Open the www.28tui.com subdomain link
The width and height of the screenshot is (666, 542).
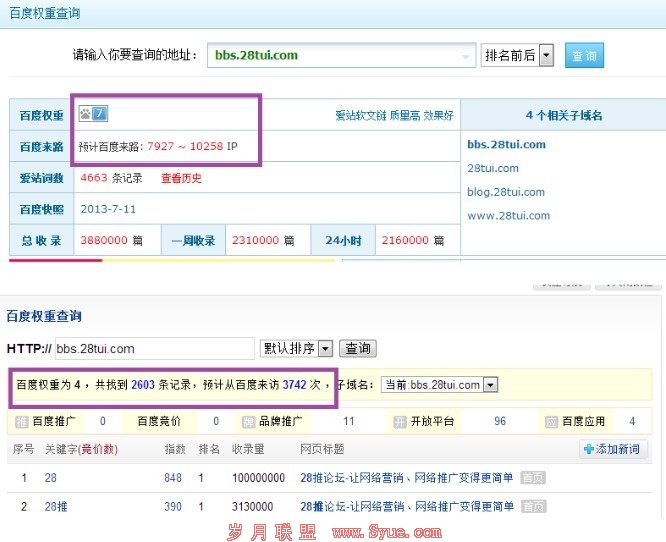(508, 216)
